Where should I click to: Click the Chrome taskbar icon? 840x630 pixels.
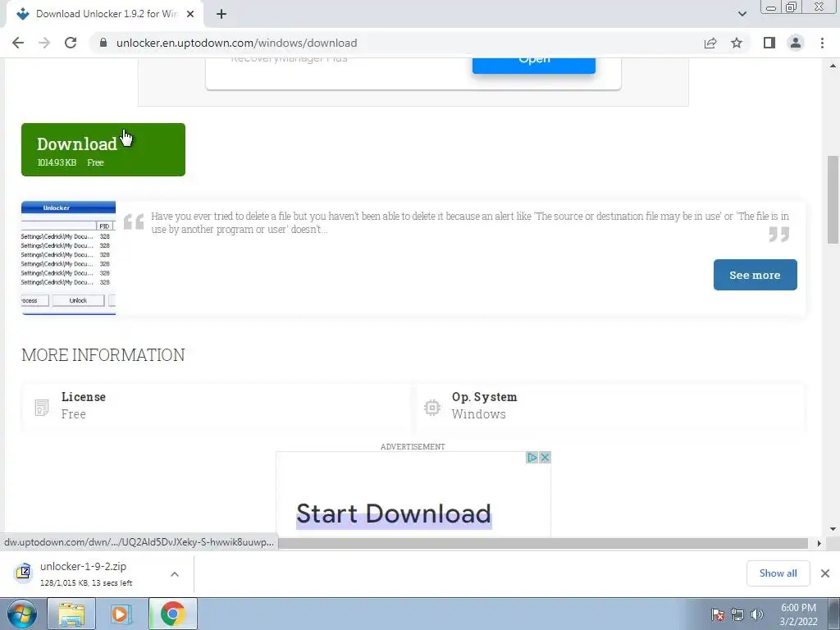pos(172,614)
